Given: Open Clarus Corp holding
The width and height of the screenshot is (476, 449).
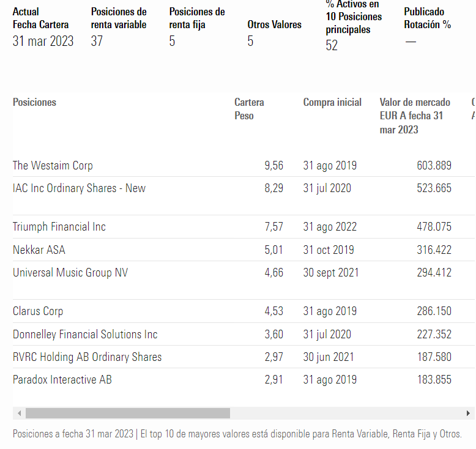Looking at the screenshot, I should click(x=38, y=311).
